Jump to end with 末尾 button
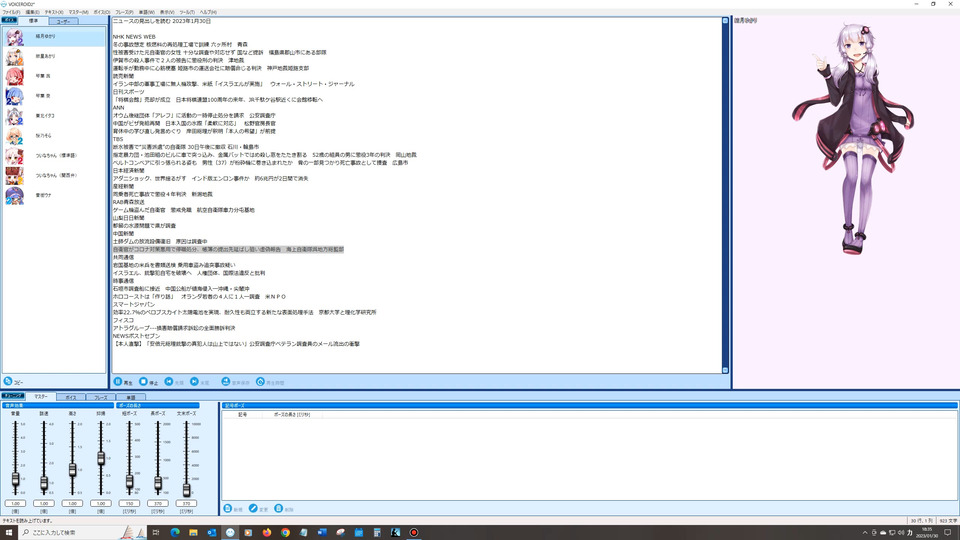This screenshot has height=540, width=960. (x=200, y=382)
